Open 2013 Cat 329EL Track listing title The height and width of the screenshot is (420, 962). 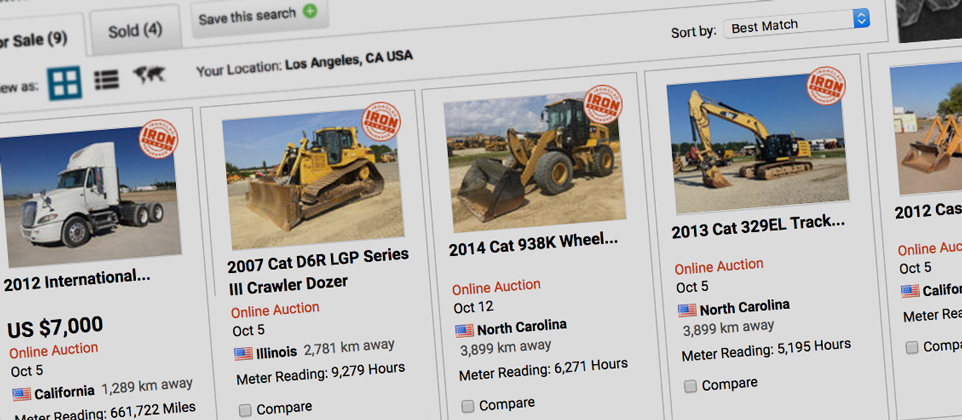click(x=758, y=227)
